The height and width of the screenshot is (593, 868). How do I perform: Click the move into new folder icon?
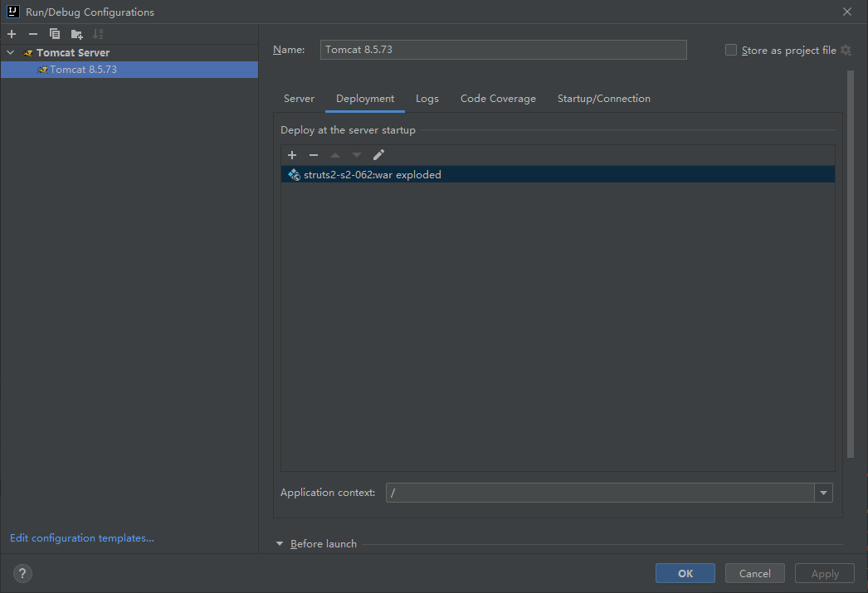click(x=76, y=34)
